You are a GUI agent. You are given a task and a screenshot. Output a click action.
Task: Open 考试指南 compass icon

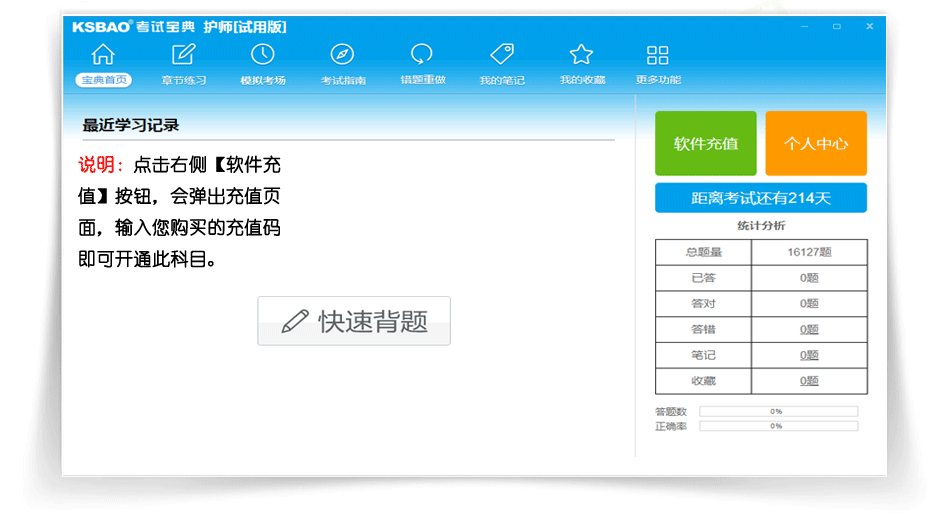(x=342, y=56)
